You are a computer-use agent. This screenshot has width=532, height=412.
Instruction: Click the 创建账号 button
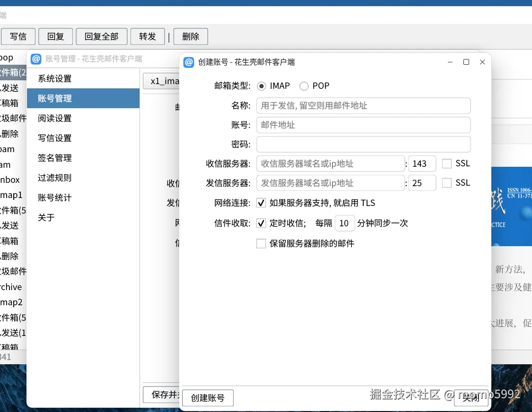208,398
